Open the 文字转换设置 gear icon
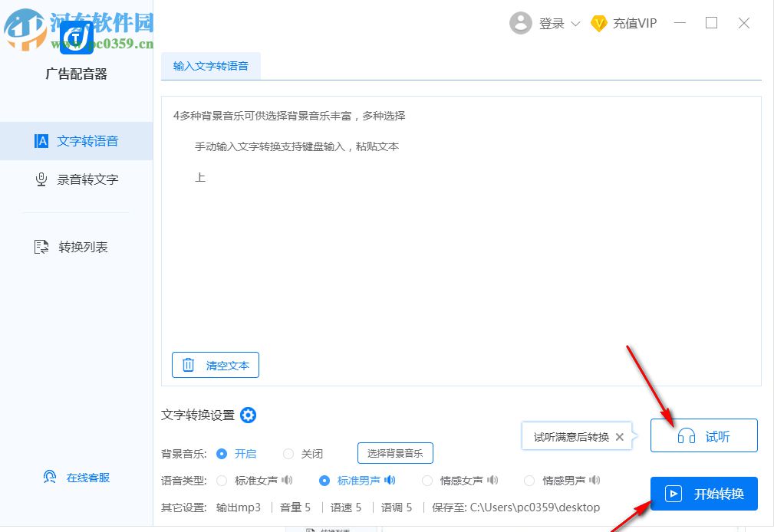This screenshot has height=532, width=774. tap(248, 415)
